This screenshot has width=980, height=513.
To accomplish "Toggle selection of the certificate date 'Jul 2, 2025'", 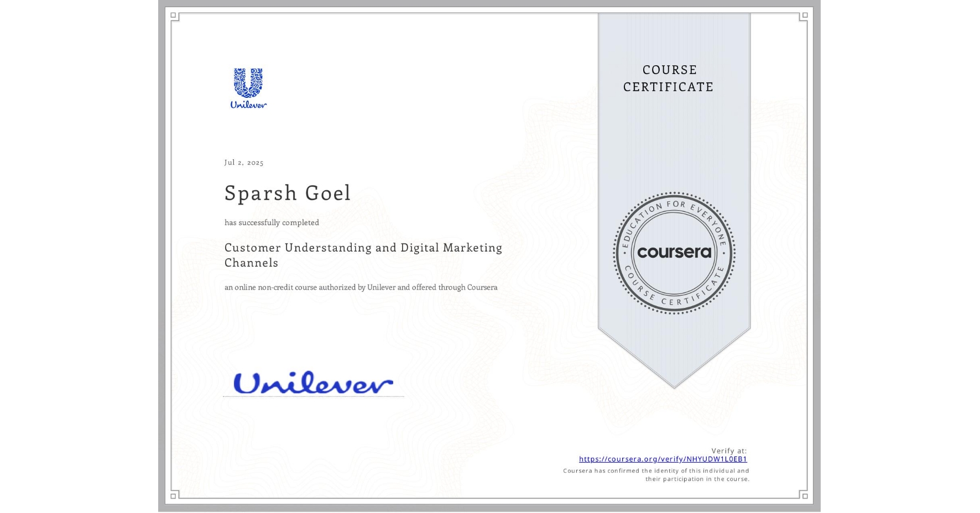I will (x=244, y=162).
